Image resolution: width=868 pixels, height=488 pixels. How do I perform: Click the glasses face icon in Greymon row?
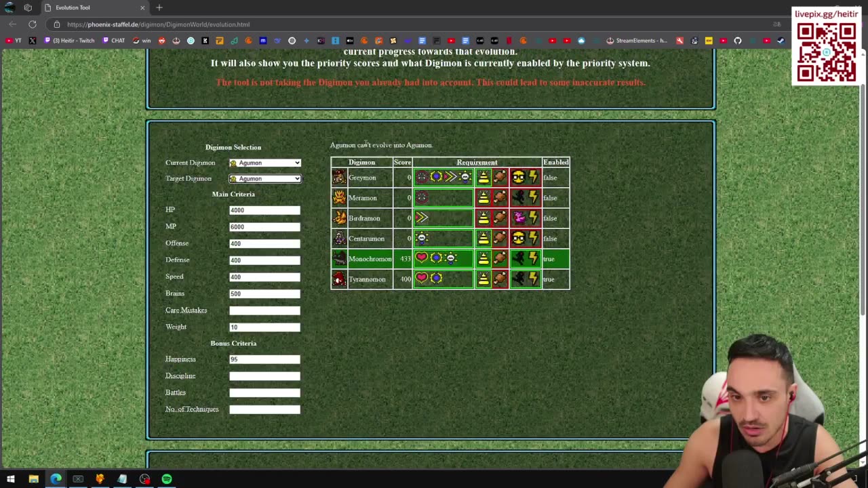(x=518, y=178)
